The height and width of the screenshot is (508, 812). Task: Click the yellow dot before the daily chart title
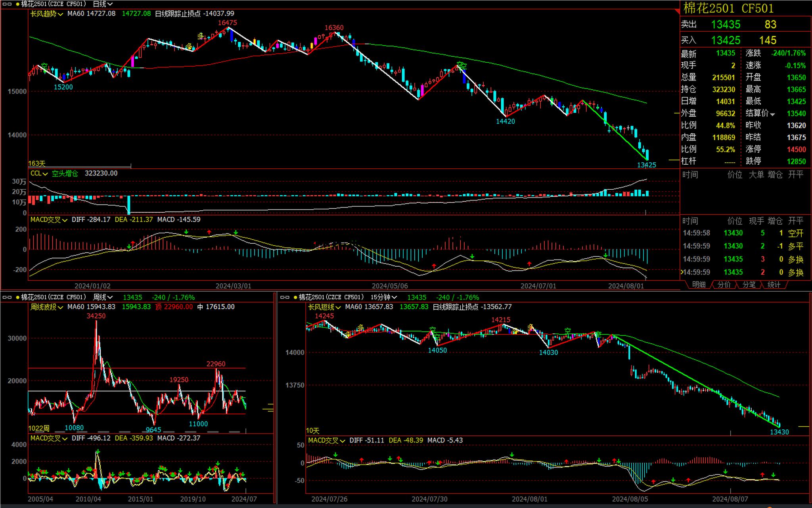[x=17, y=4]
